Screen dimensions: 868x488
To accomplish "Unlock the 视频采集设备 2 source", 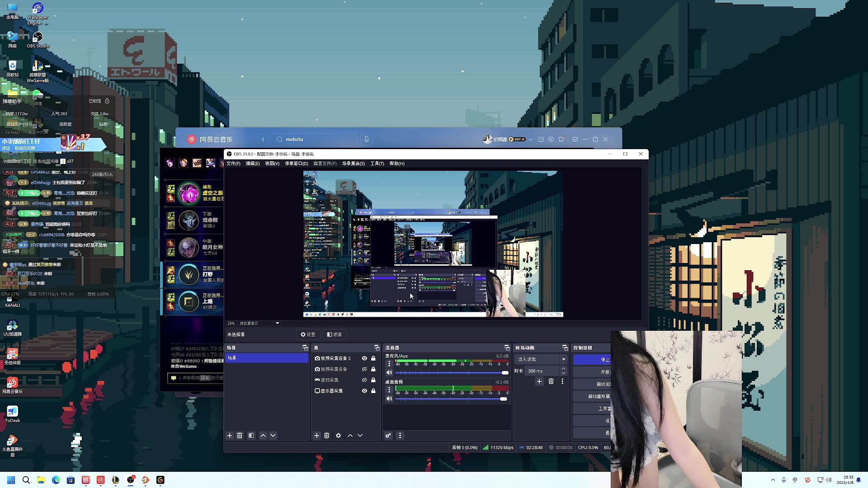I will coord(373,358).
